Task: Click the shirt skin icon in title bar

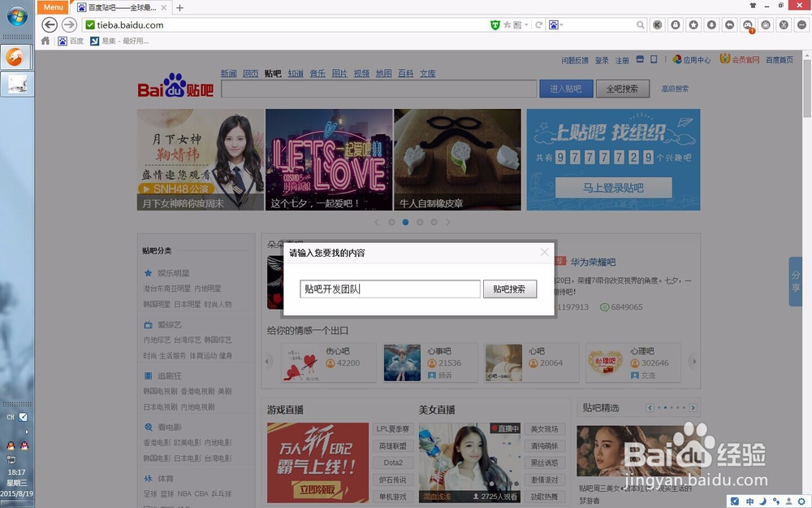Action: pos(753,6)
